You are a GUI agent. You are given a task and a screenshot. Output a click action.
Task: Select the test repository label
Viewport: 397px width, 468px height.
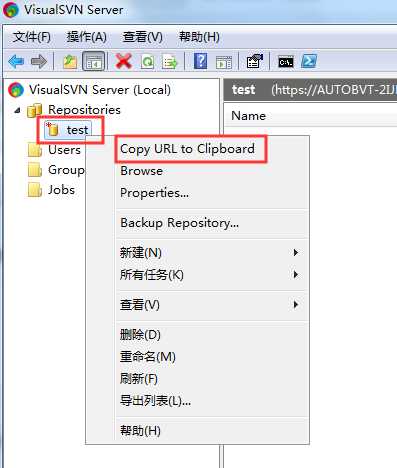pyautogui.click(x=77, y=130)
